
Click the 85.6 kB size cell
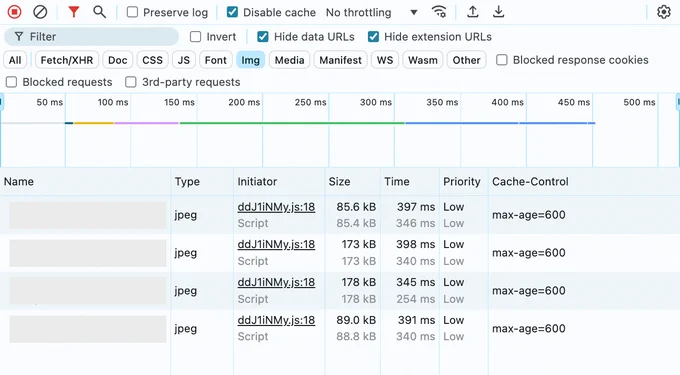pos(356,207)
